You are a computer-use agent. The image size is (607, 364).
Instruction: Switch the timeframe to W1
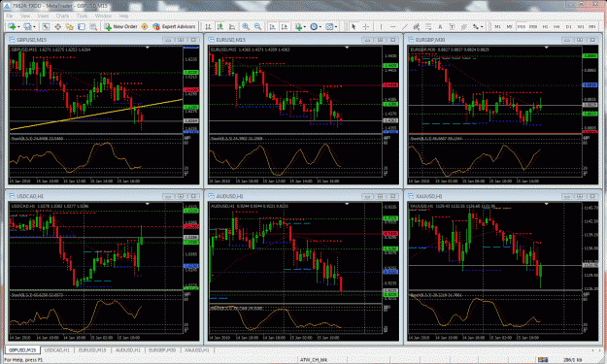[x=581, y=26]
